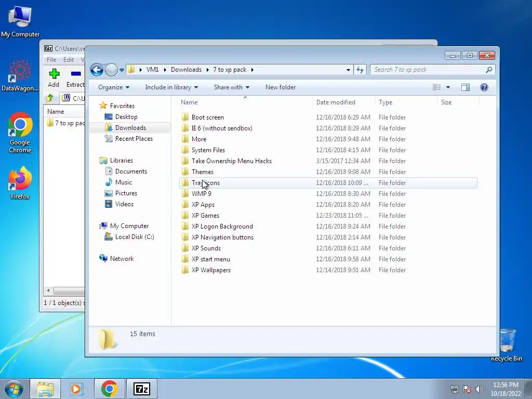Open File menu in 7-Zip window

tap(51, 59)
